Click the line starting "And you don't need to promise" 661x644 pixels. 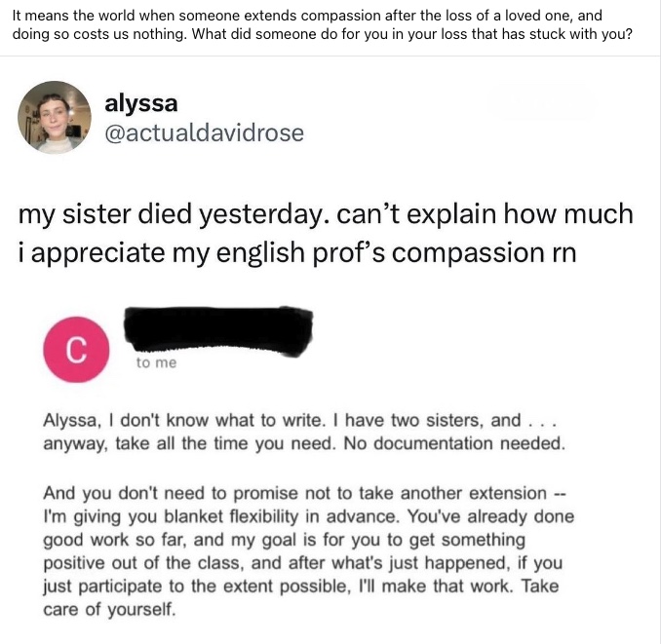tap(304, 493)
